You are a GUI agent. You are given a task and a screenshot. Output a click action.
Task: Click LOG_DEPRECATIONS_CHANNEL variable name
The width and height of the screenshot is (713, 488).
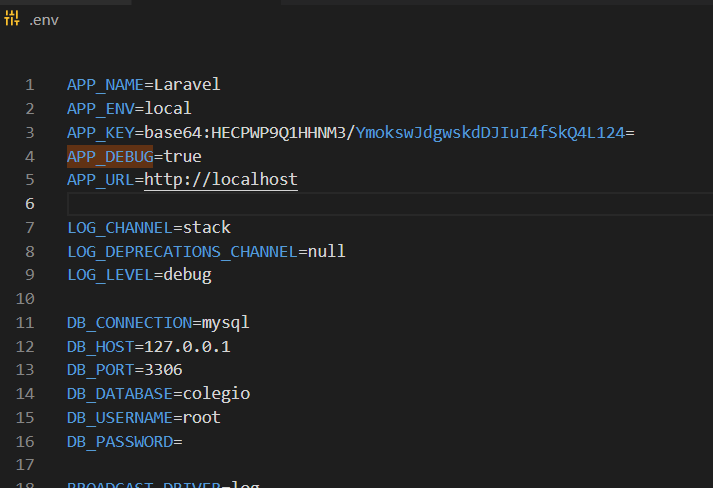[182, 251]
